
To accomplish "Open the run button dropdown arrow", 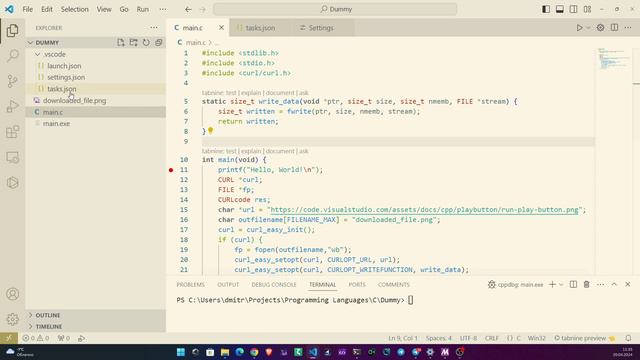I will tap(588, 28).
